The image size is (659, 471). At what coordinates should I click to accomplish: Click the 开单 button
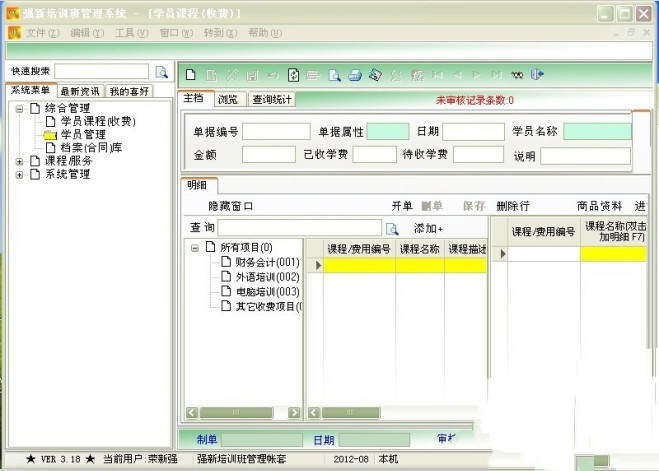pos(402,206)
